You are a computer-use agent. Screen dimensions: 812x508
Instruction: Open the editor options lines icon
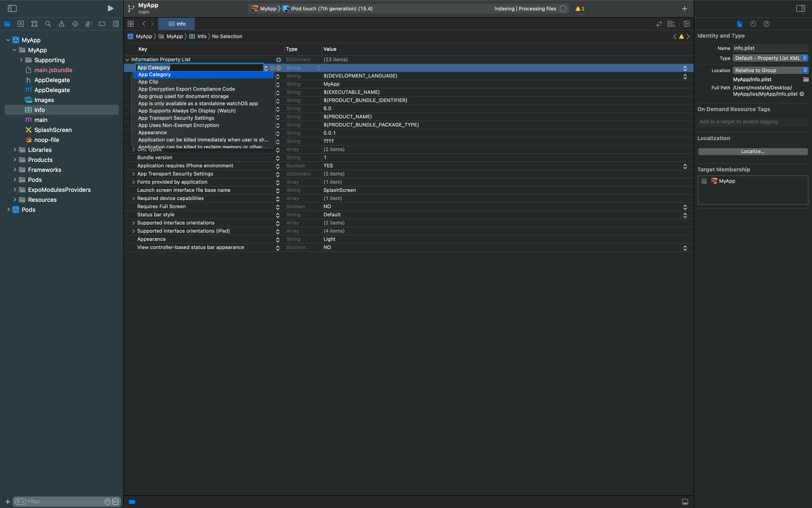(671, 24)
